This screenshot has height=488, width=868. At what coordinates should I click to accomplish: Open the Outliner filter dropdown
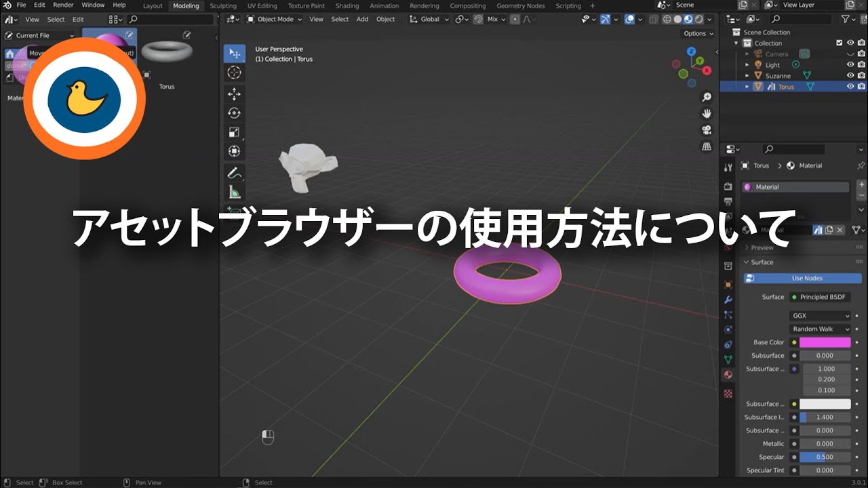click(x=848, y=20)
